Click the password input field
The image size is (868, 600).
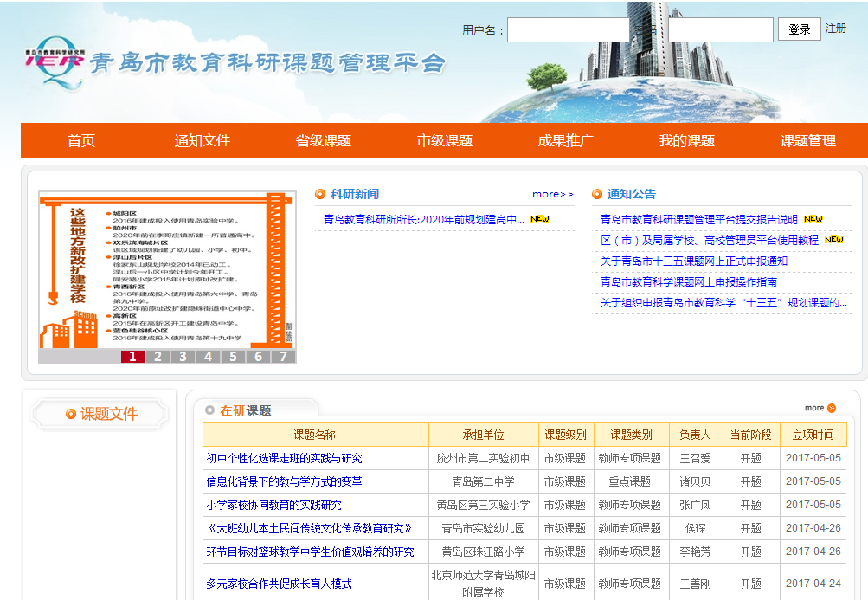click(721, 30)
